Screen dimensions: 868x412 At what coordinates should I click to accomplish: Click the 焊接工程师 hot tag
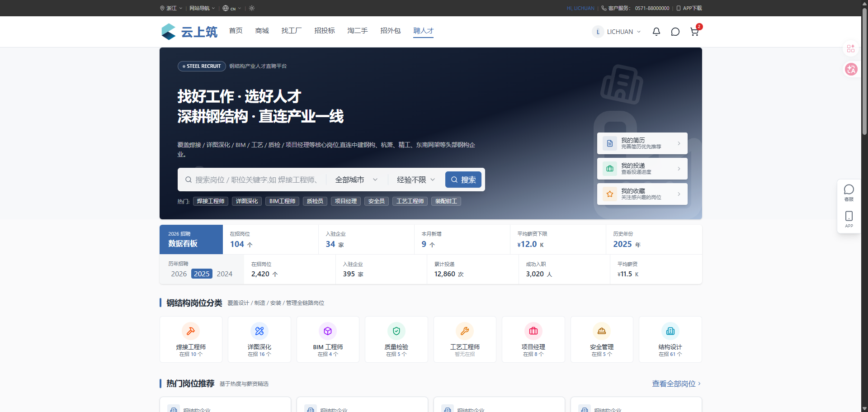211,201
